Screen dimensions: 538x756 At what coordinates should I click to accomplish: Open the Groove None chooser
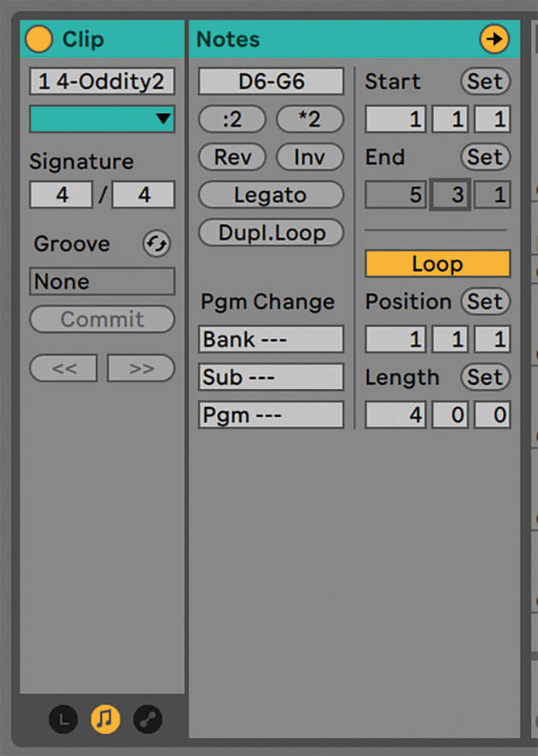102,282
